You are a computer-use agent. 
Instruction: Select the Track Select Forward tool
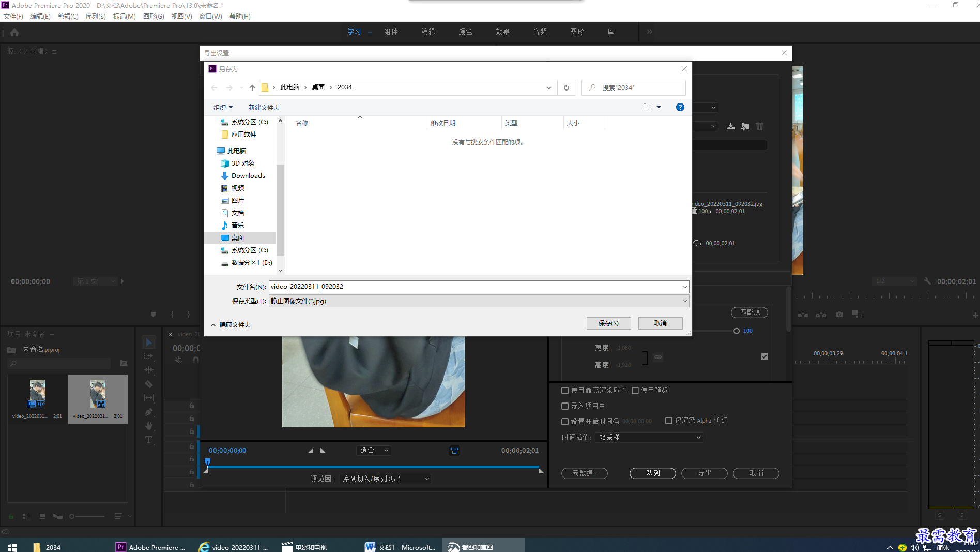coord(149,356)
